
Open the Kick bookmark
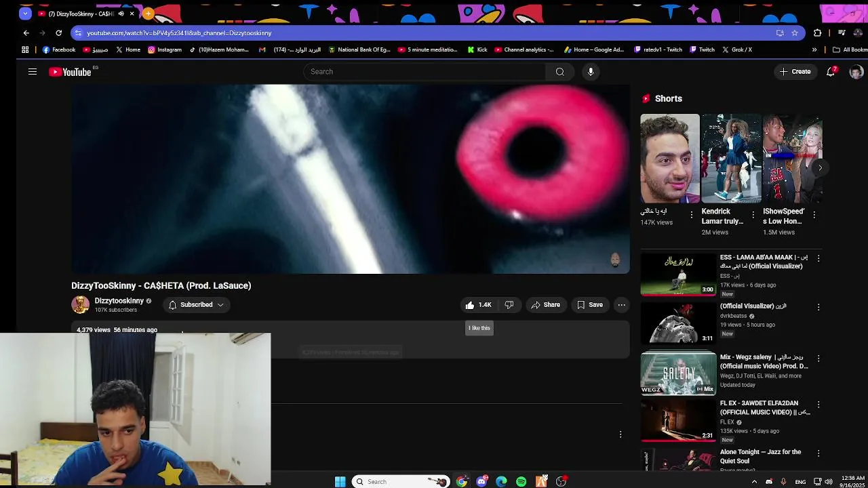tap(477, 49)
